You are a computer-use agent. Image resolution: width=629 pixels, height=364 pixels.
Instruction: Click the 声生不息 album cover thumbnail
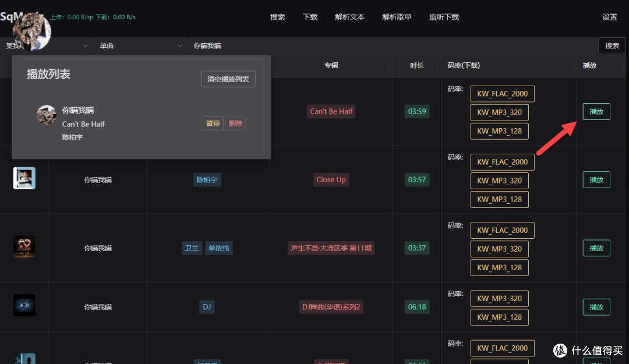pos(24,247)
